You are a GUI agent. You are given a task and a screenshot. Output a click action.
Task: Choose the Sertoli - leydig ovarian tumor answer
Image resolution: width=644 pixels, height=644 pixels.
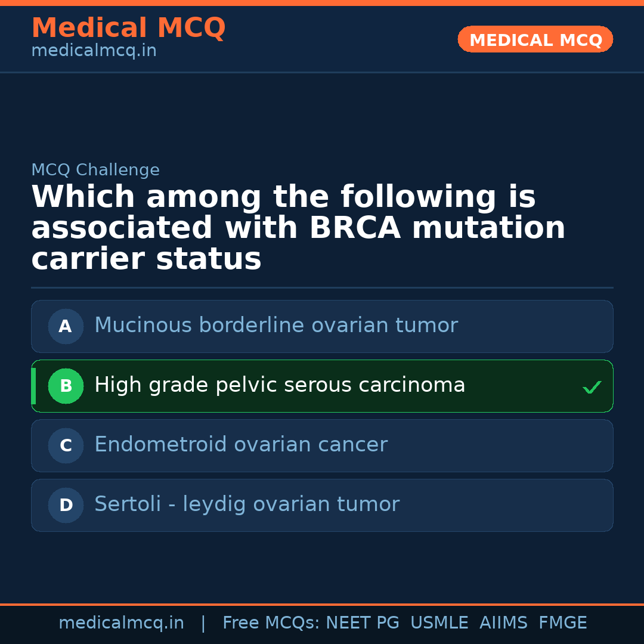coord(247,504)
